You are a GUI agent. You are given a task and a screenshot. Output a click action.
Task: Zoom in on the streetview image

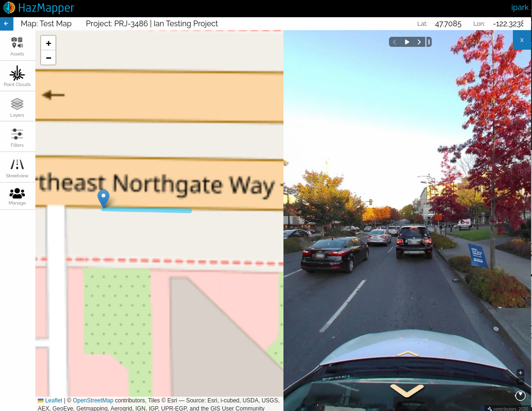coord(521,373)
